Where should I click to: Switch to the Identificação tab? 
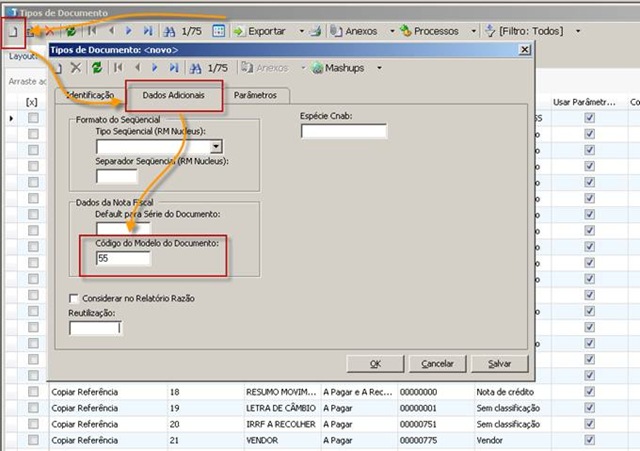90,95
